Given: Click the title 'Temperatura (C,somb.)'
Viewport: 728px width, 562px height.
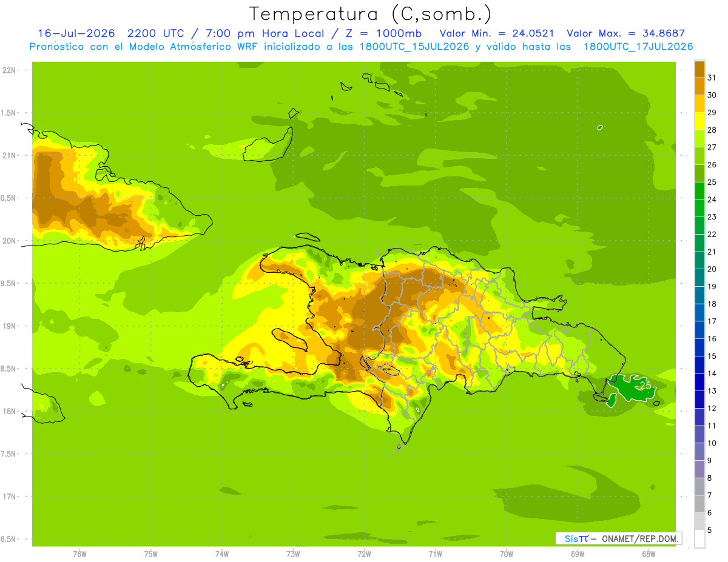Looking at the screenshot, I should [370, 14].
